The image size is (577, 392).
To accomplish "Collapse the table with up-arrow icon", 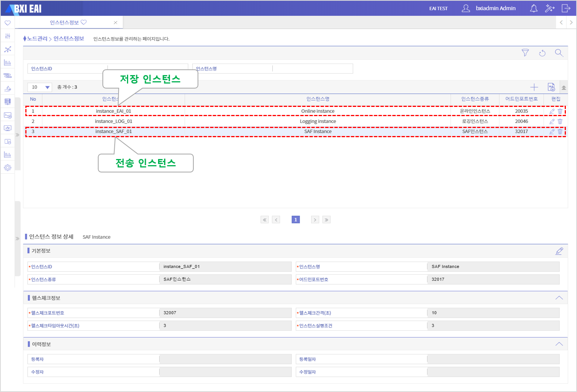I will coord(564,88).
